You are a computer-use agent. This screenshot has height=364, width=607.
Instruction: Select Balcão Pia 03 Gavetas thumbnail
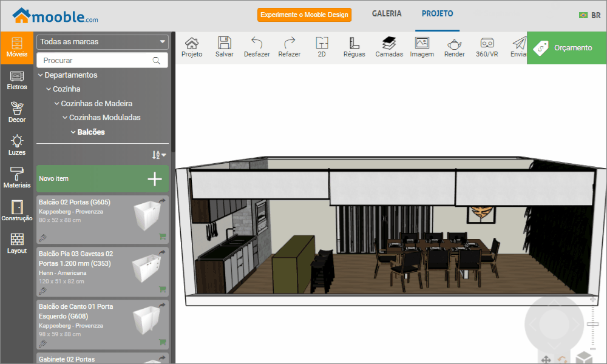pyautogui.click(x=146, y=268)
